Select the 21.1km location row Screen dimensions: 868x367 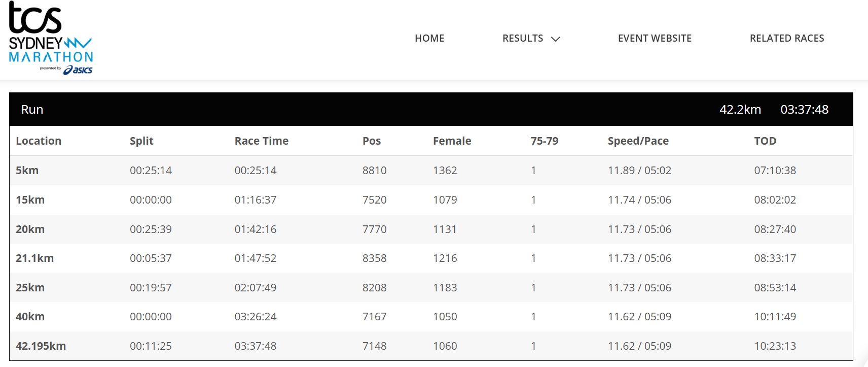coord(431,258)
